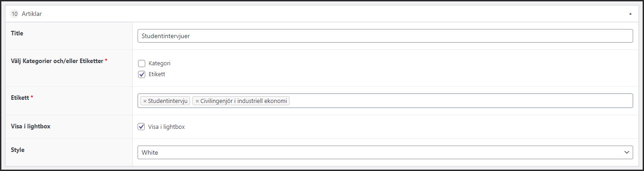644x171 pixels.
Task: Click the chevron arrow of the Style select
Action: [x=626, y=152]
